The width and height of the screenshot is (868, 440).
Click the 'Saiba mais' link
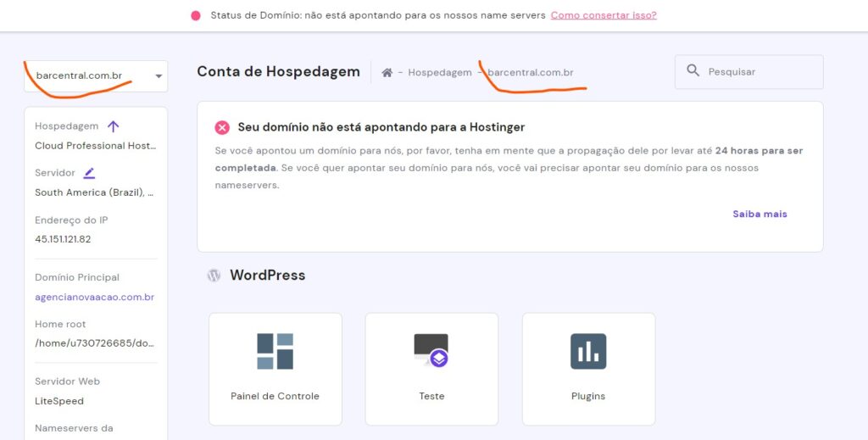point(759,214)
